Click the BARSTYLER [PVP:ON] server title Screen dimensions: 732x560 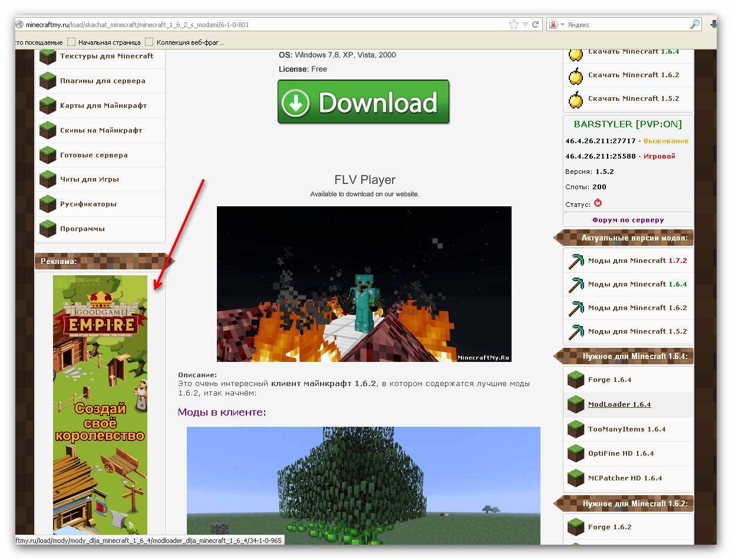628,124
